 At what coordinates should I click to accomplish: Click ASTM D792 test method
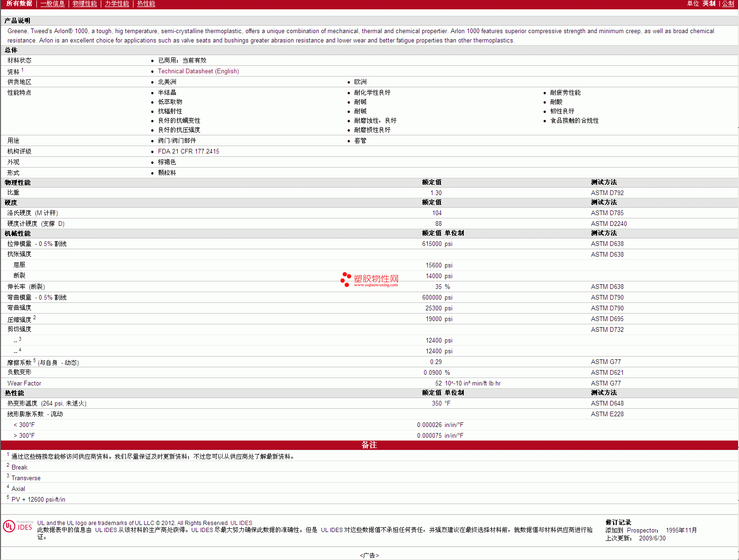[607, 193]
